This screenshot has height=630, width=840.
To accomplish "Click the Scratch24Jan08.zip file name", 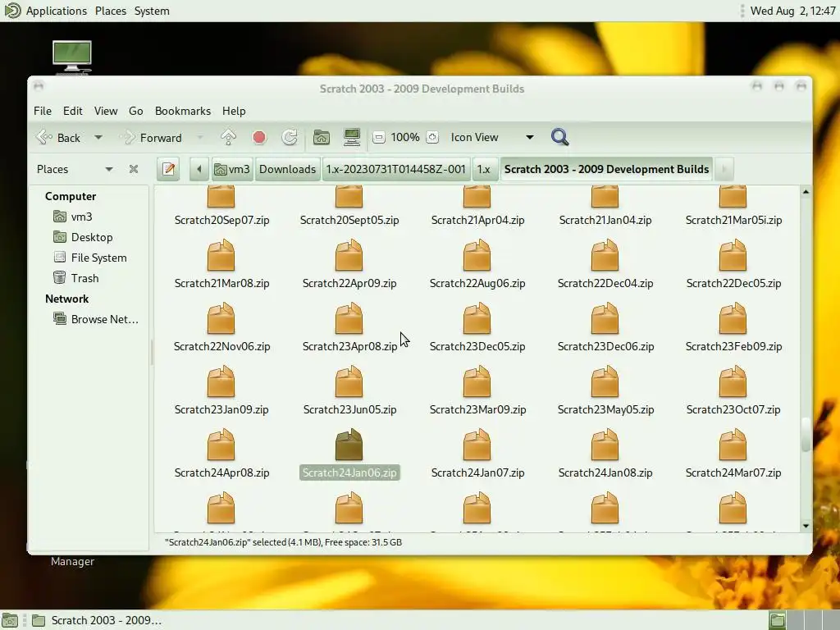I will (x=605, y=473).
